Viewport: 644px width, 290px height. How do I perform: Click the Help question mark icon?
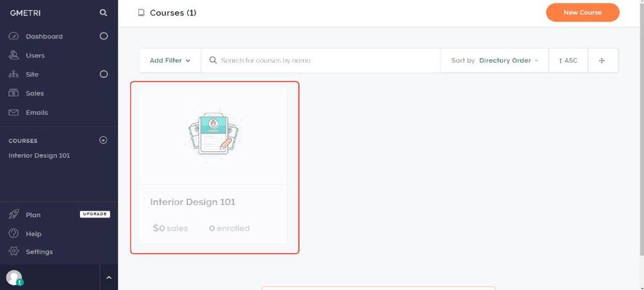[x=14, y=233]
